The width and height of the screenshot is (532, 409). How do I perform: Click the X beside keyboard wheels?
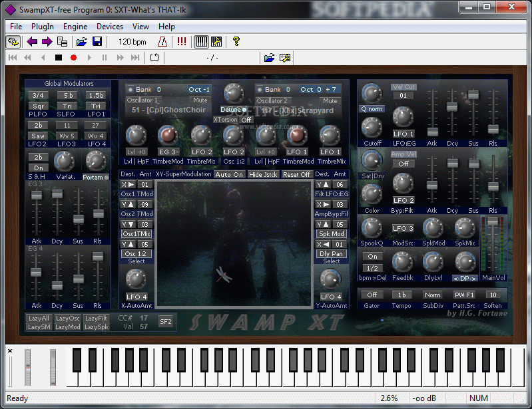point(10,350)
